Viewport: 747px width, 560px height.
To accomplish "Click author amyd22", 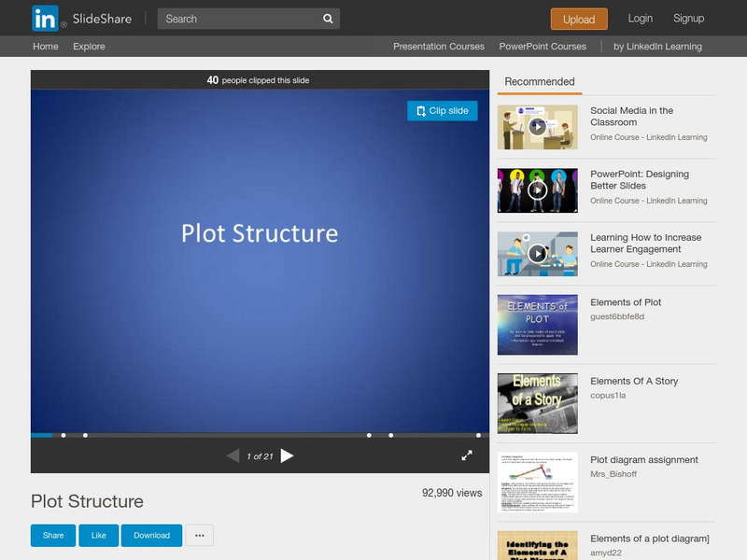I will [606, 553].
